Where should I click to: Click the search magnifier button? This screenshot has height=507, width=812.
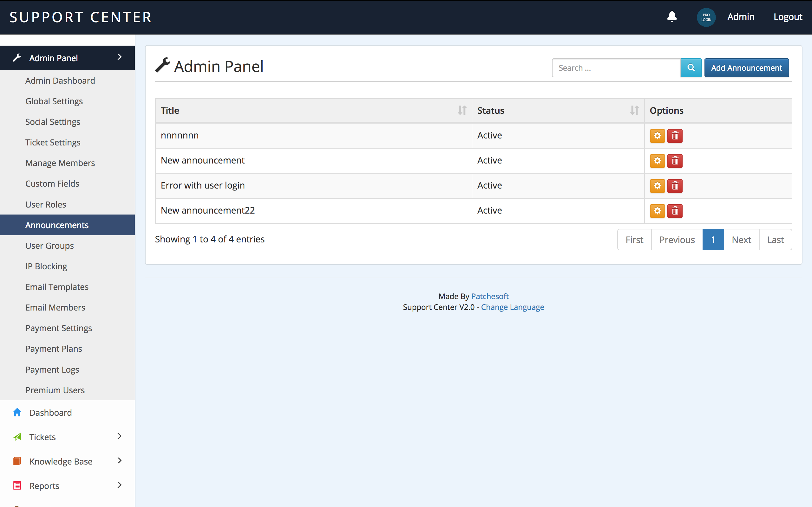point(691,68)
